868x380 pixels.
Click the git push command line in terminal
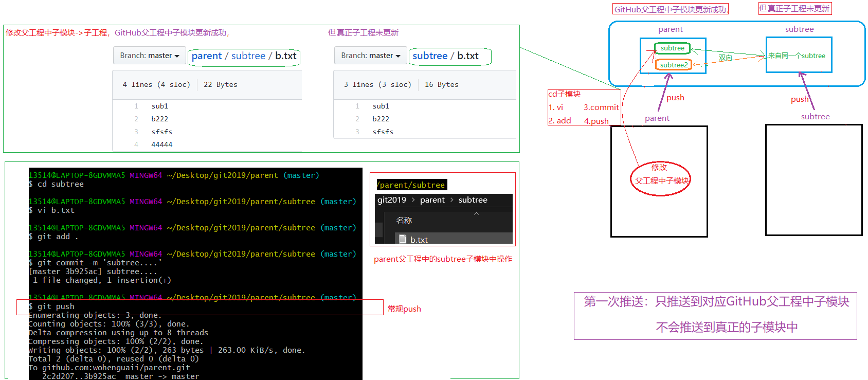(x=56, y=306)
